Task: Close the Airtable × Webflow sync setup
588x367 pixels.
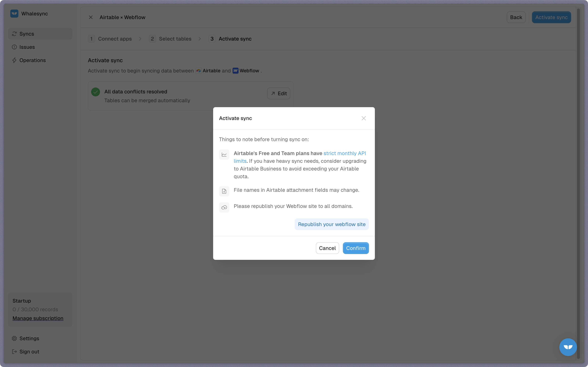Action: click(x=91, y=17)
